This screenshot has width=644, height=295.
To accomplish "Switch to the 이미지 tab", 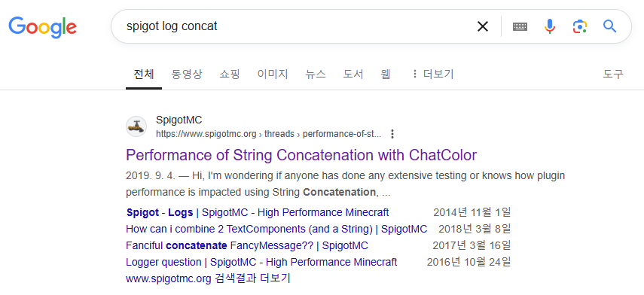I will pyautogui.click(x=273, y=75).
